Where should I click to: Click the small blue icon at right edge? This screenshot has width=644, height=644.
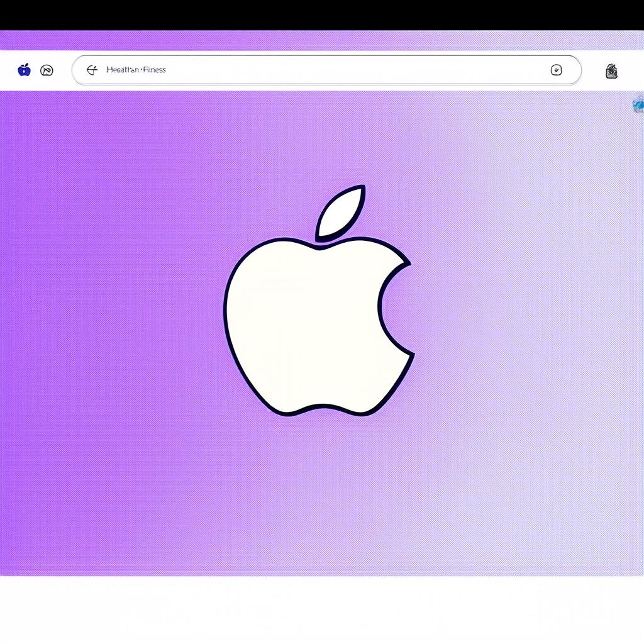(638, 106)
